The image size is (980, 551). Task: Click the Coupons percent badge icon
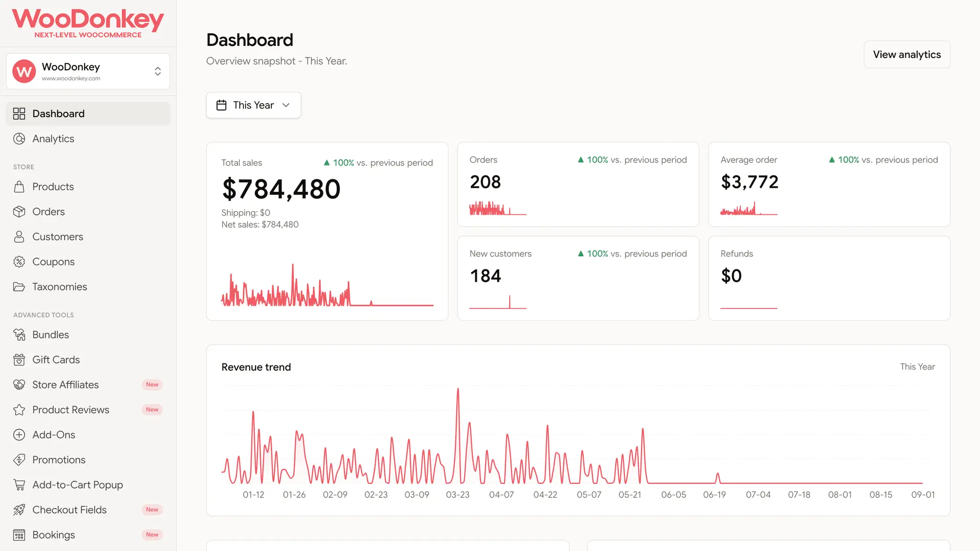coord(19,262)
